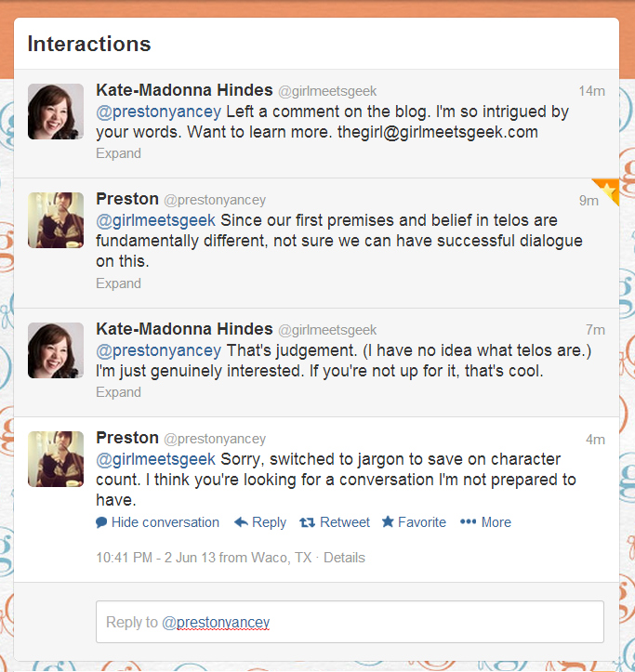The image size is (635, 672).
Task: Click the orange favorited star corner badge
Action: click(608, 190)
